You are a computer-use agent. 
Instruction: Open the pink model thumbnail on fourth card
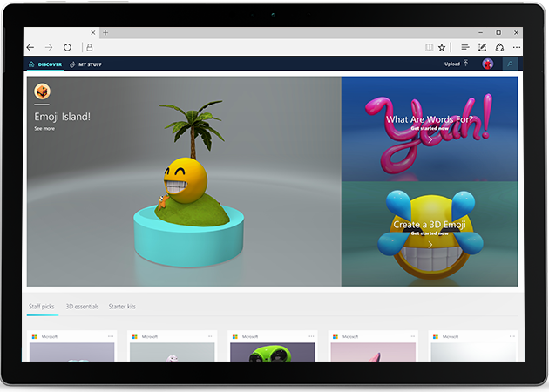373,352
